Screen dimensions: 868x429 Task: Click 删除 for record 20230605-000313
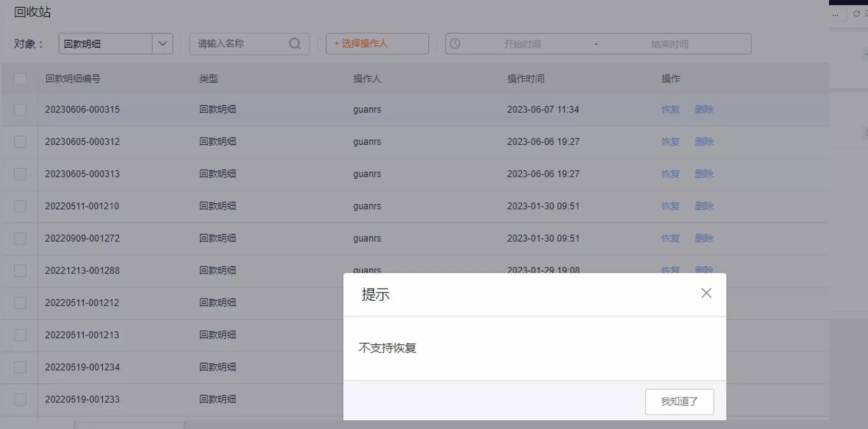704,174
